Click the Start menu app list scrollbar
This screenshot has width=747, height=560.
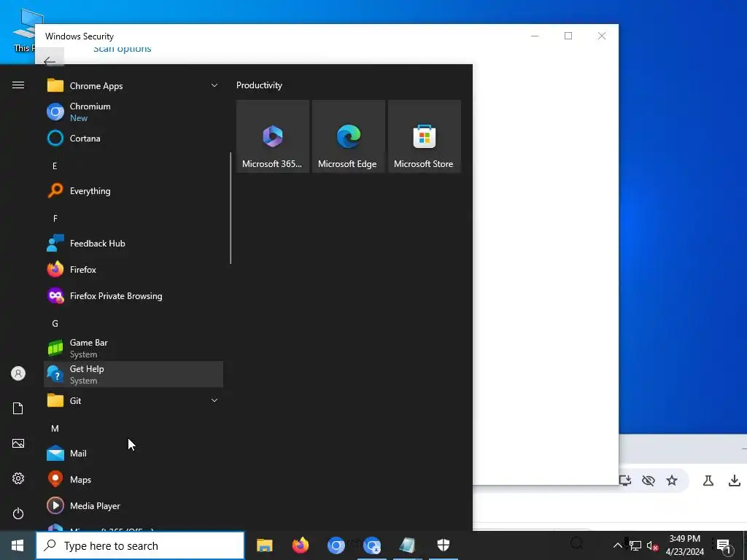[x=231, y=208]
